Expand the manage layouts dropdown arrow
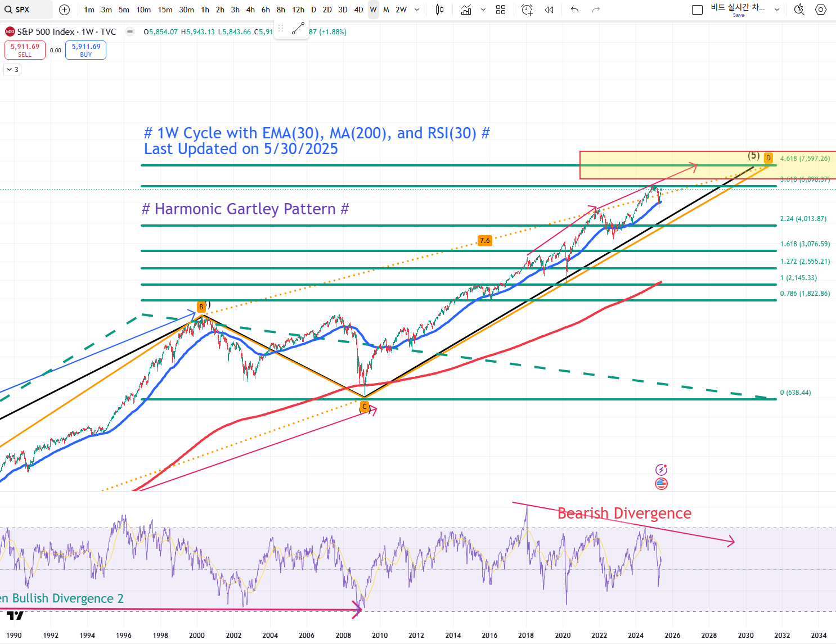Viewport: 836px width, 644px height. click(x=777, y=10)
